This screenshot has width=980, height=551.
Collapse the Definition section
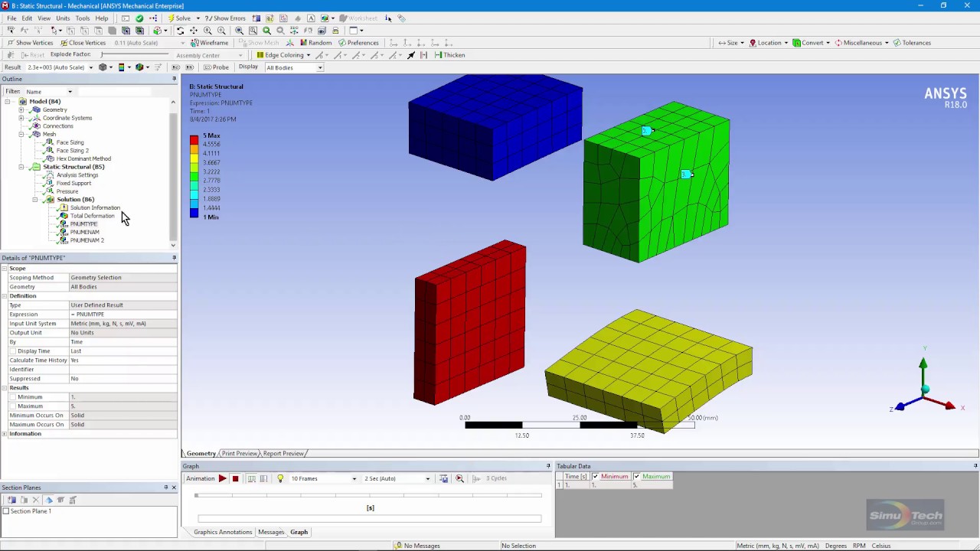pyautogui.click(x=5, y=296)
